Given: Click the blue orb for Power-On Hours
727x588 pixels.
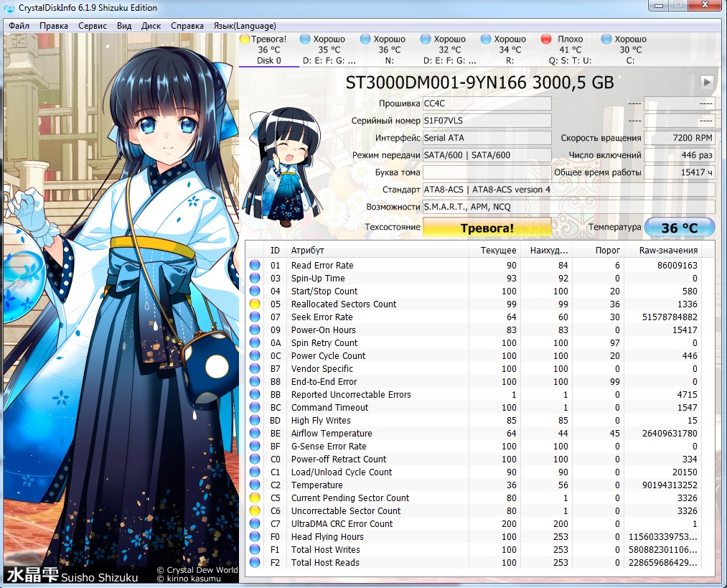Looking at the screenshot, I should tap(255, 330).
